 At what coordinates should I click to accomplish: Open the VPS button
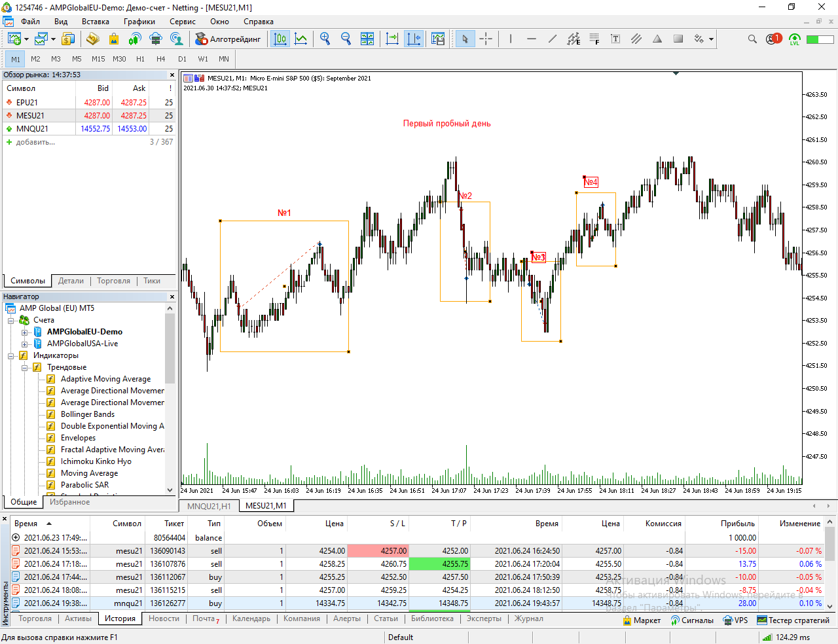pyautogui.click(x=735, y=620)
